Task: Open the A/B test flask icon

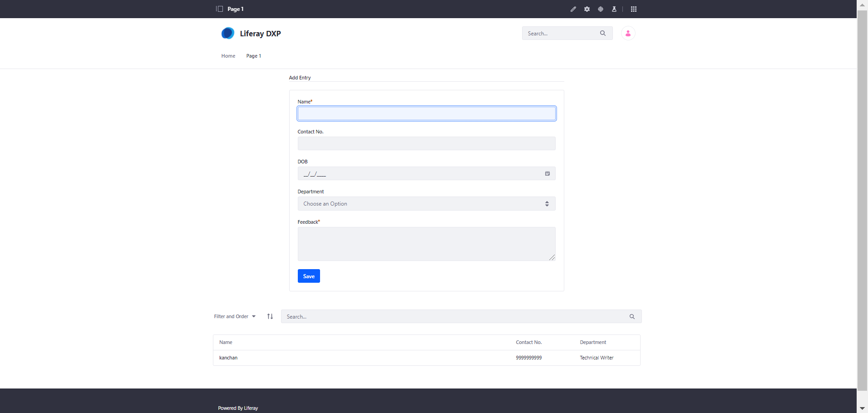Action: coord(614,9)
